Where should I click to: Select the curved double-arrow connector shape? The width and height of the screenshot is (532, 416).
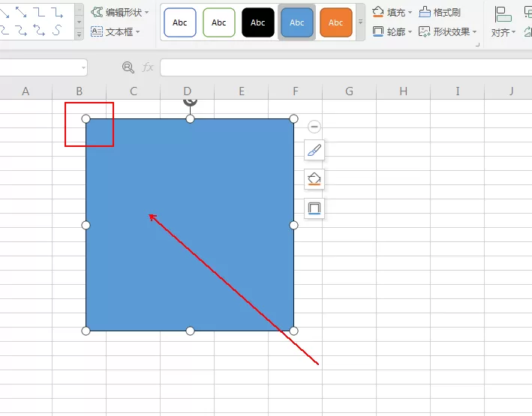[x=39, y=31]
